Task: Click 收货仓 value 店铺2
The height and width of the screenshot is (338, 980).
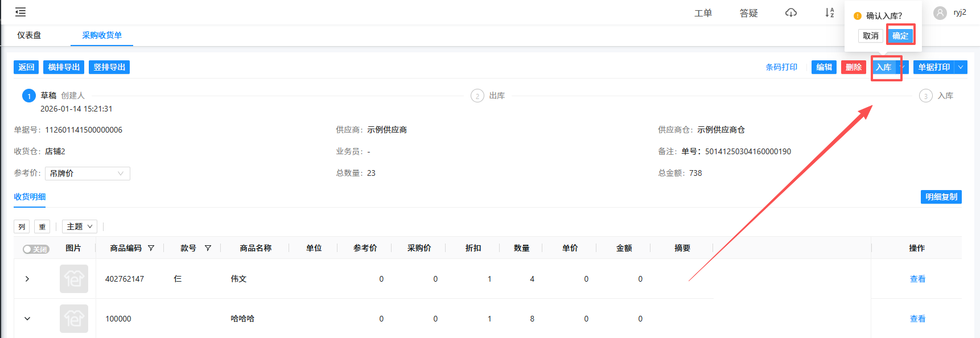Action: tap(55, 151)
